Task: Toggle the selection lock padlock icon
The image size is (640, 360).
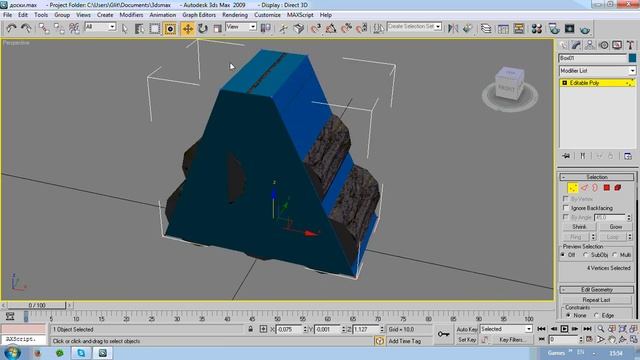Action: pyautogui.click(x=251, y=329)
